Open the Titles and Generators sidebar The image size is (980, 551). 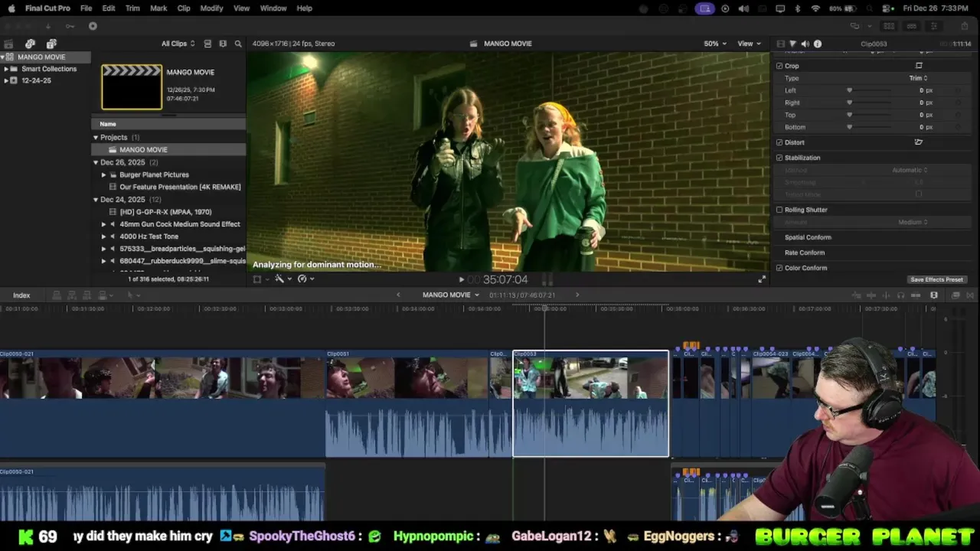pos(51,44)
